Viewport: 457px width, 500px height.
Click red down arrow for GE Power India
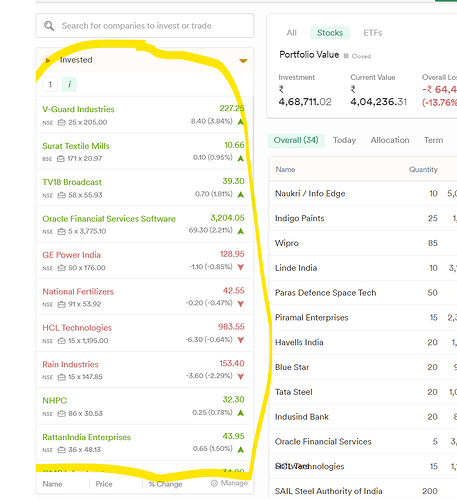tap(240, 267)
